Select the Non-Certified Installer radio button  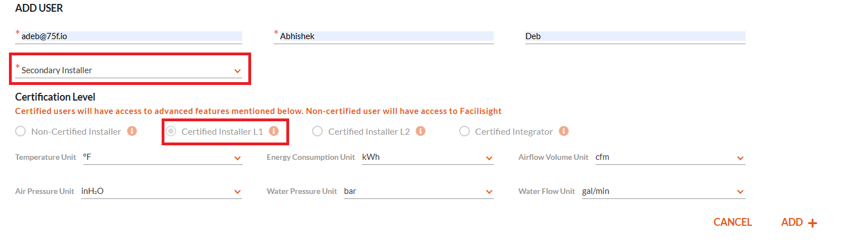[21, 131]
